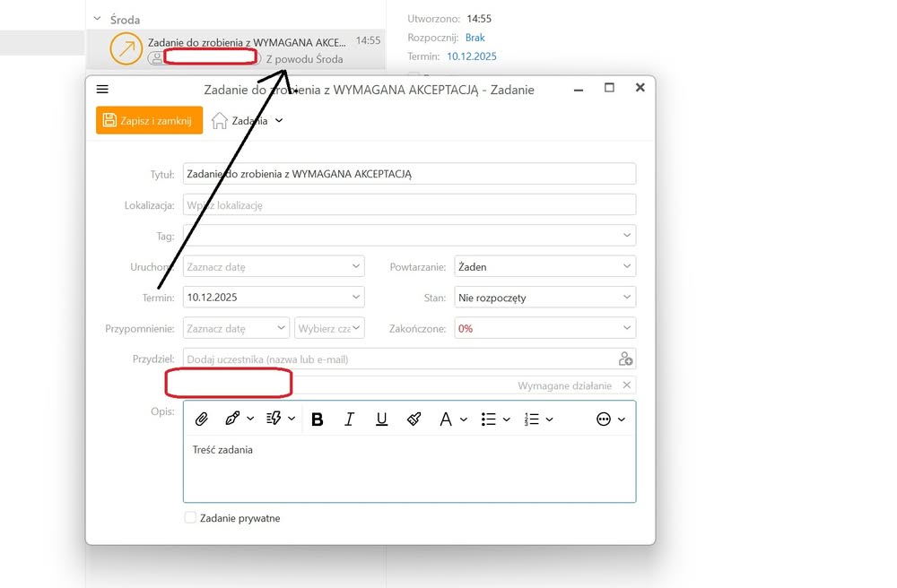Apply bold formatting in the description editor
The height and width of the screenshot is (588, 897).
pyautogui.click(x=317, y=419)
